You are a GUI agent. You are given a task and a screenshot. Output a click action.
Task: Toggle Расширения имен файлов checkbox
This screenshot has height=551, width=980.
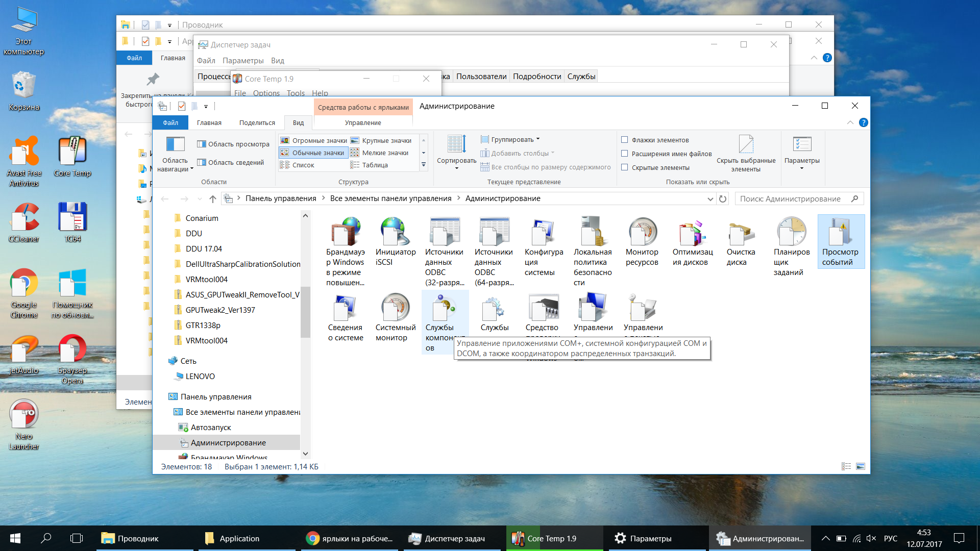[624, 154]
